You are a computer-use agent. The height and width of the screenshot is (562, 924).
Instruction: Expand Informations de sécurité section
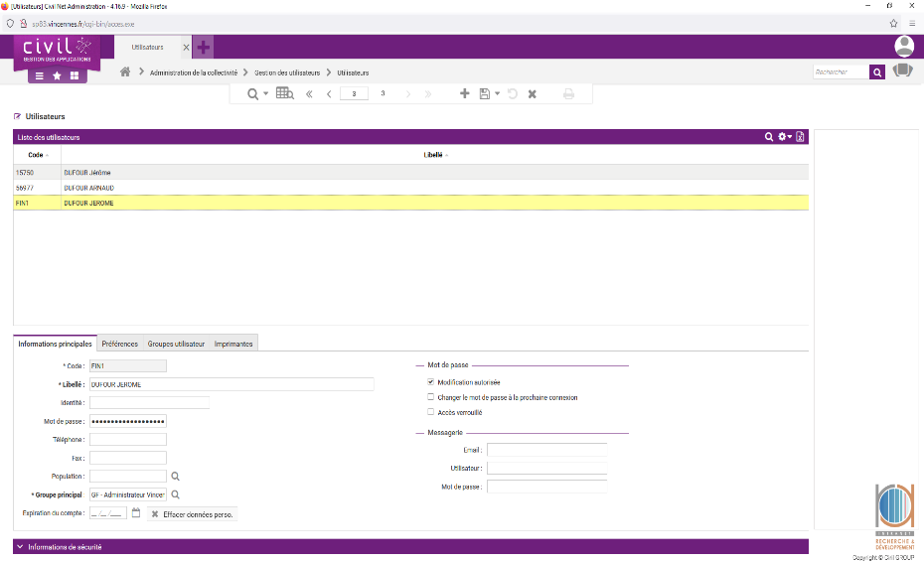coord(410,547)
